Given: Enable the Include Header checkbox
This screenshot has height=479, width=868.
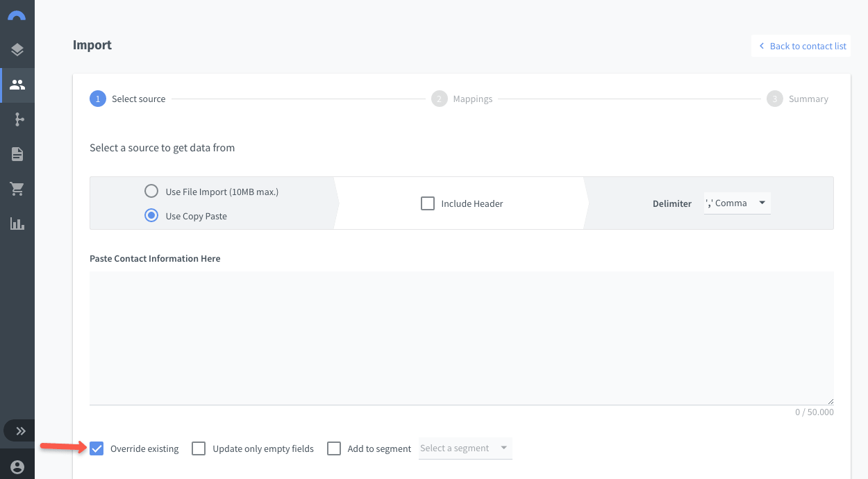Looking at the screenshot, I should tap(428, 203).
